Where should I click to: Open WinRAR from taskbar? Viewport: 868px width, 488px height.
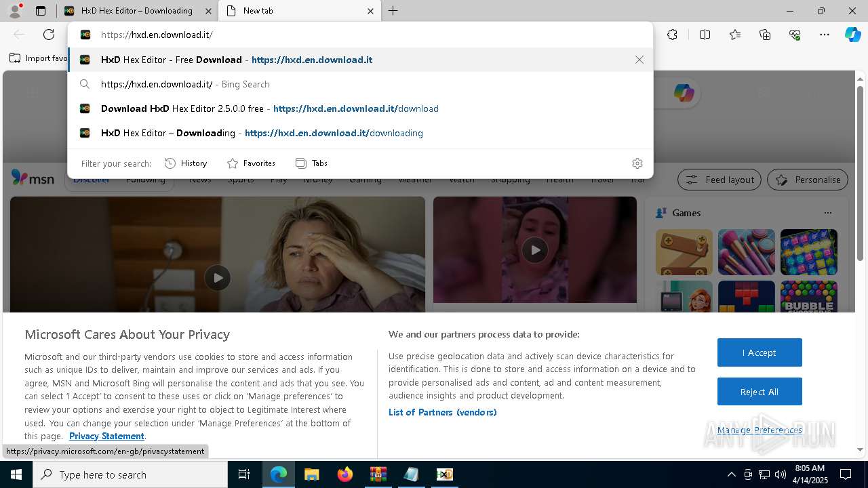(378, 474)
